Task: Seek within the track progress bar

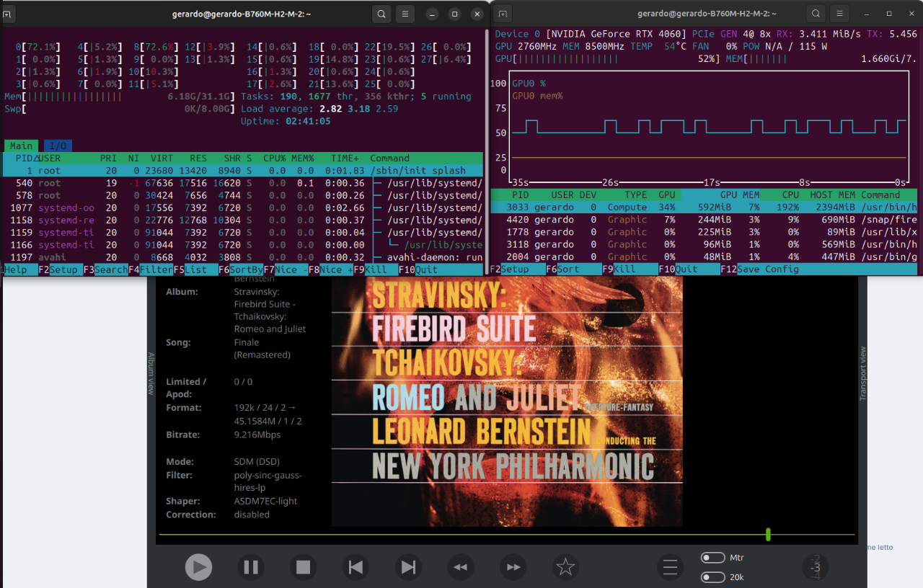Action: click(507, 535)
